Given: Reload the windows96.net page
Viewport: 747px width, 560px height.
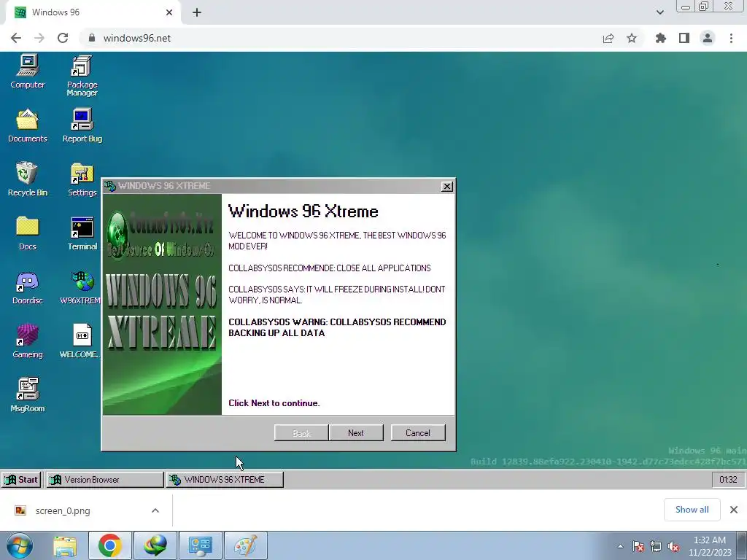Looking at the screenshot, I should pyautogui.click(x=63, y=38).
